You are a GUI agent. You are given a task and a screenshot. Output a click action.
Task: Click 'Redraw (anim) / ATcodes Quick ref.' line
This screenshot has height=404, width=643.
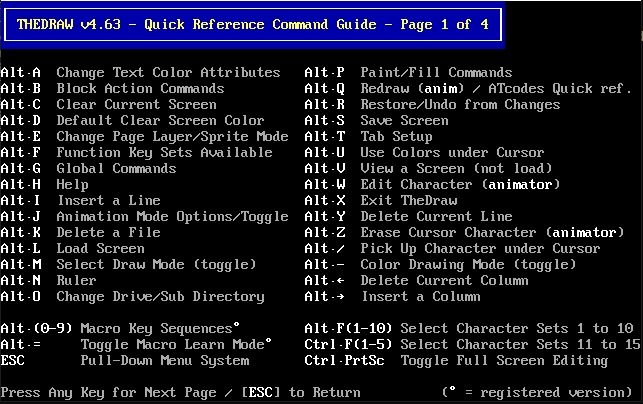click(x=496, y=89)
